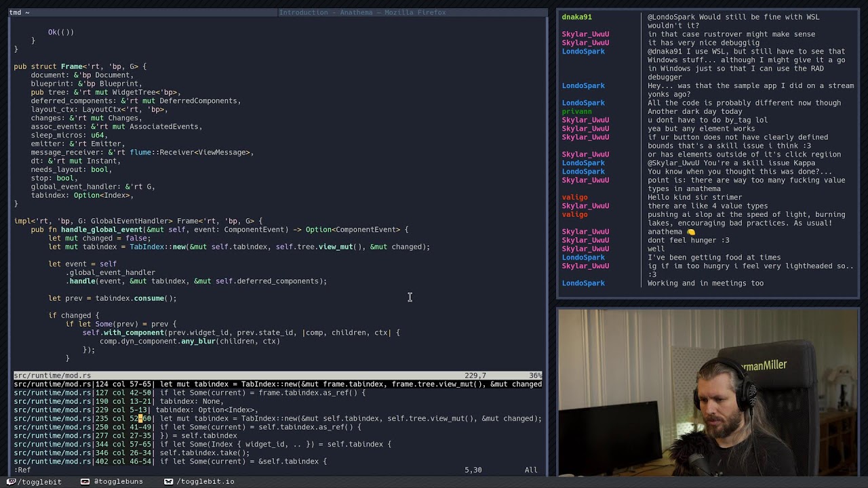
Task: Open the /togglebit.io site handle text
Action: point(205,482)
